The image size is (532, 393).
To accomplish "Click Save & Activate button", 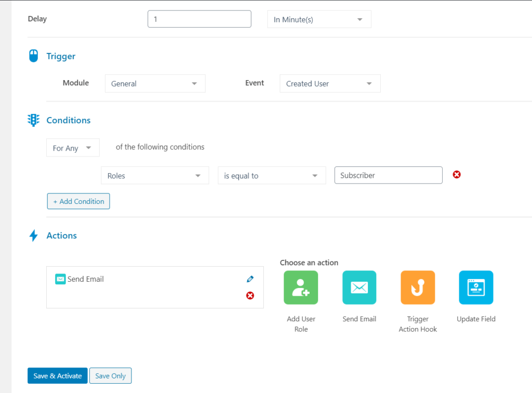I will [57, 376].
